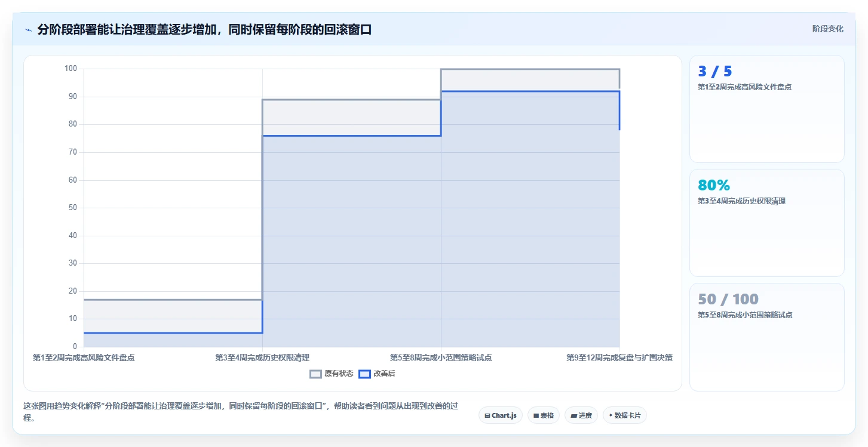Click the lightning icon beside the title
Screen dimensions: 868x447
click(28, 30)
